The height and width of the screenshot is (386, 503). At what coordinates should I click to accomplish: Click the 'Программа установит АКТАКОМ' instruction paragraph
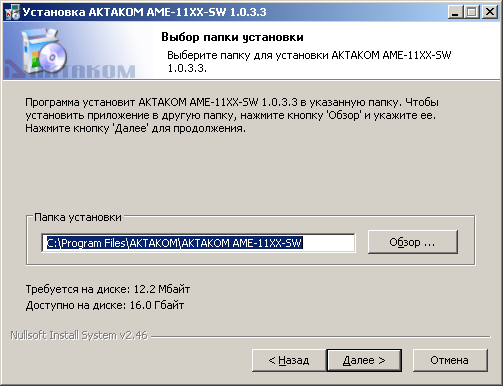(232, 115)
